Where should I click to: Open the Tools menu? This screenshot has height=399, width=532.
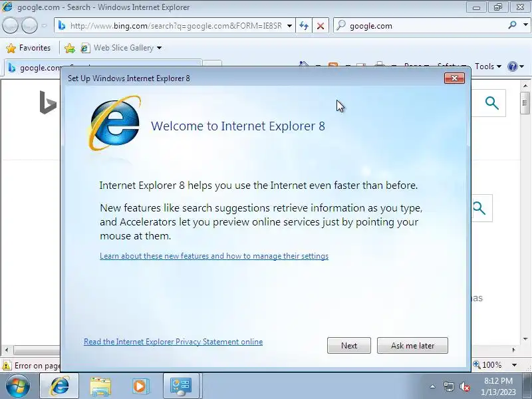tap(487, 66)
